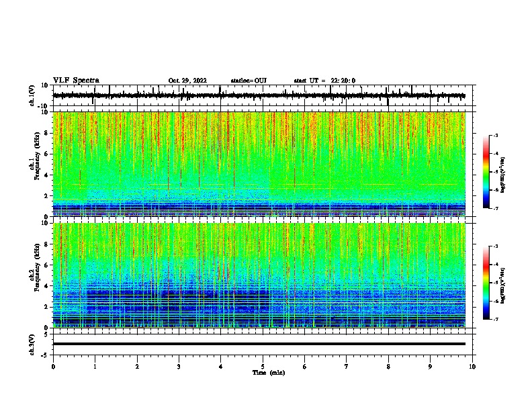Image resolution: width=532 pixels, height=411 pixels.
Task: Click time axis tick label "9"
Action: pyautogui.click(x=430, y=367)
